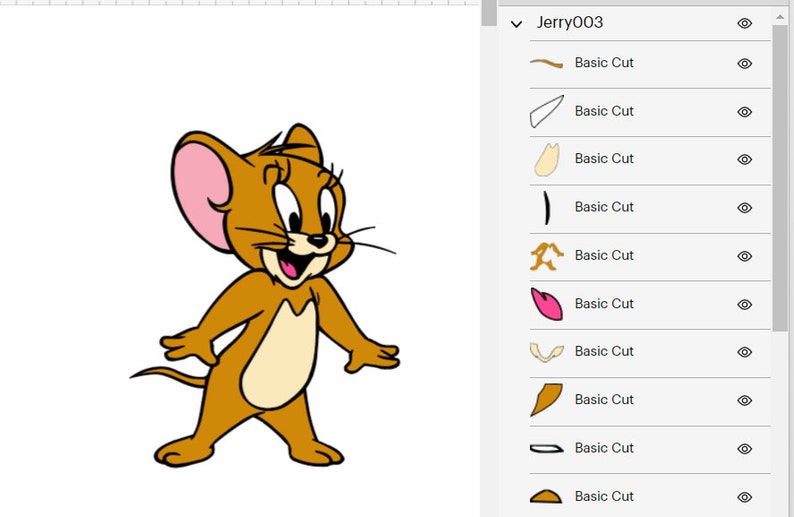This screenshot has height=517, width=794.
Task: Select the brown curved wedge thumbnail
Action: (546, 400)
